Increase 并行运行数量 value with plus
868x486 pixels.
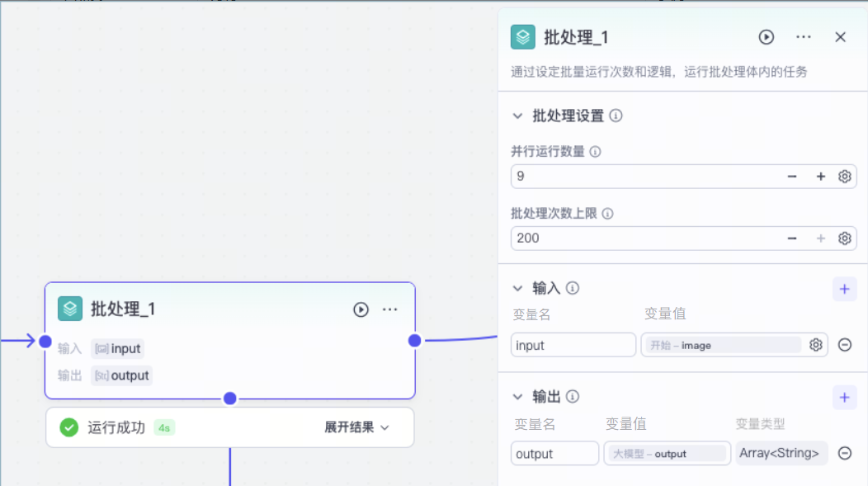(820, 177)
